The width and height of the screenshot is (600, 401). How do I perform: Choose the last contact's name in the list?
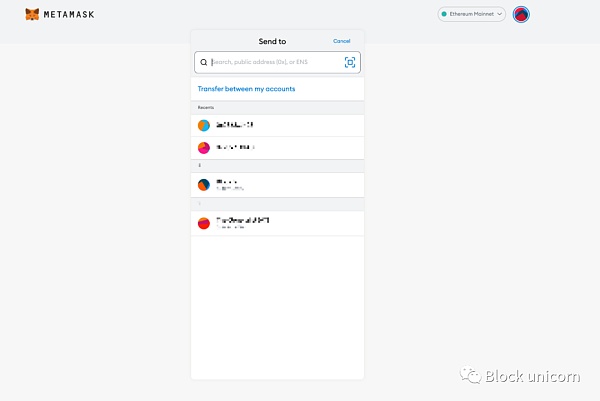[x=243, y=220]
